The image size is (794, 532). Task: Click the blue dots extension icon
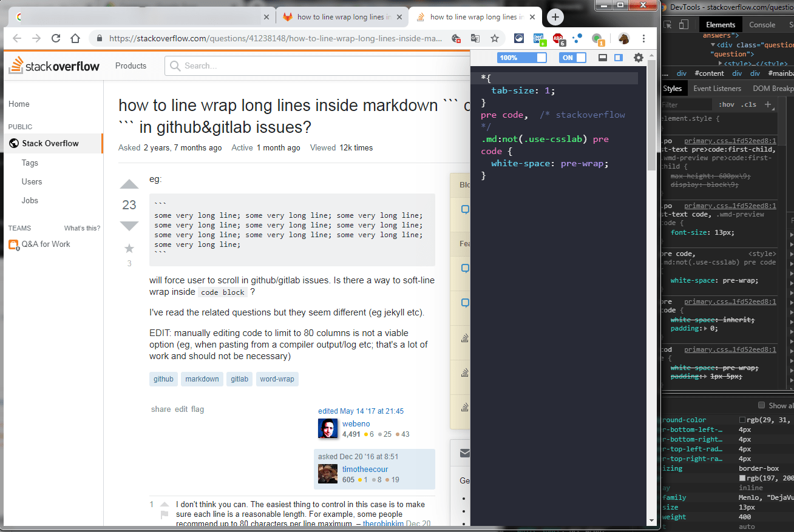click(577, 38)
